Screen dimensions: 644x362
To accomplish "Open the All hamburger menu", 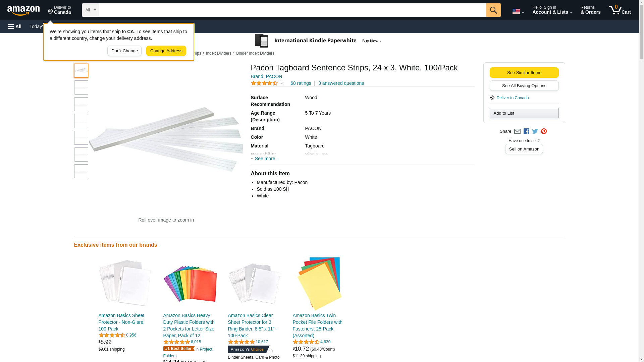I will tap(15, 26).
